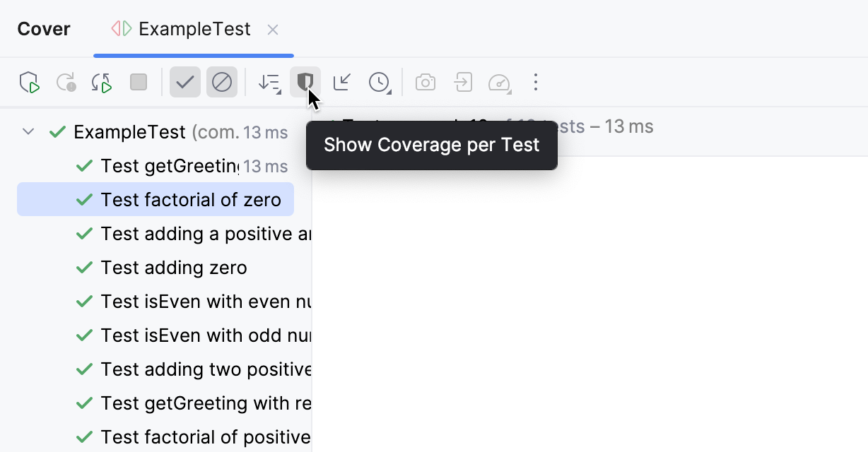The image size is (868, 452).
Task: Close the ExampleTest tab
Action: (274, 30)
